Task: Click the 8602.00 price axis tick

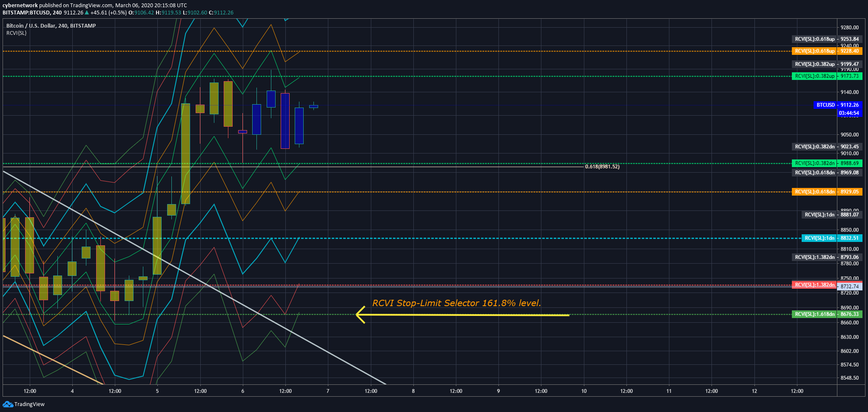Action: tap(850, 351)
